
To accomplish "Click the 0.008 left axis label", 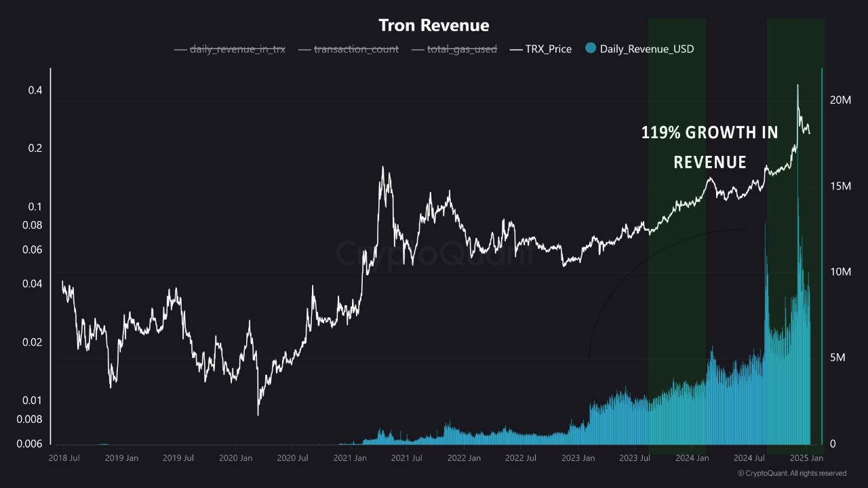I will click(30, 419).
